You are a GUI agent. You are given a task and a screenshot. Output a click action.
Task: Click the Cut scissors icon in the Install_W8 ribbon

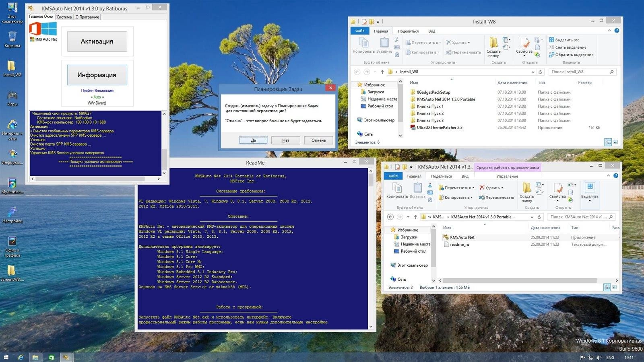(397, 40)
